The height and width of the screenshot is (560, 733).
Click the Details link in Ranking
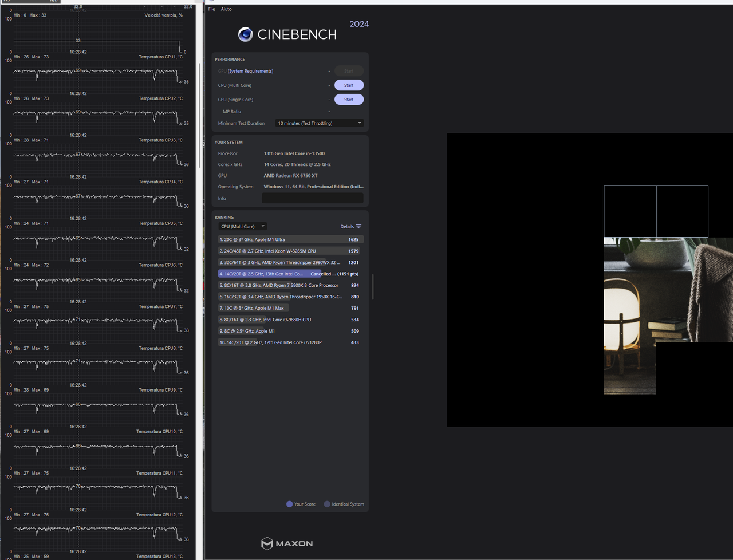click(347, 226)
